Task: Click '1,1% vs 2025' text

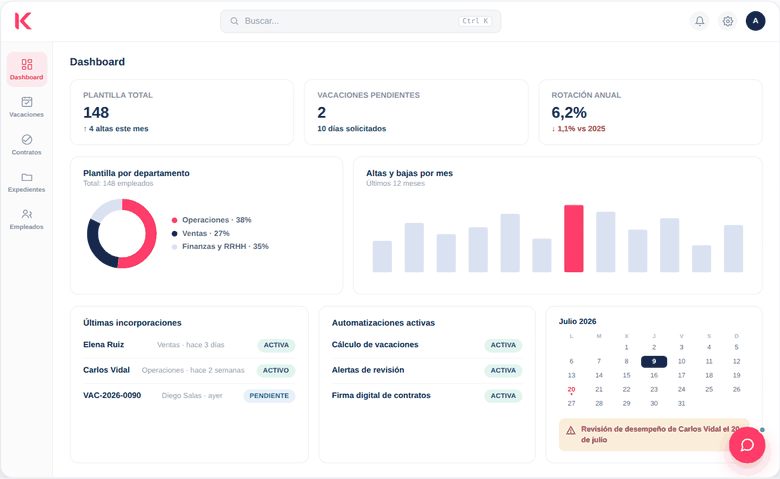Action: click(581, 129)
